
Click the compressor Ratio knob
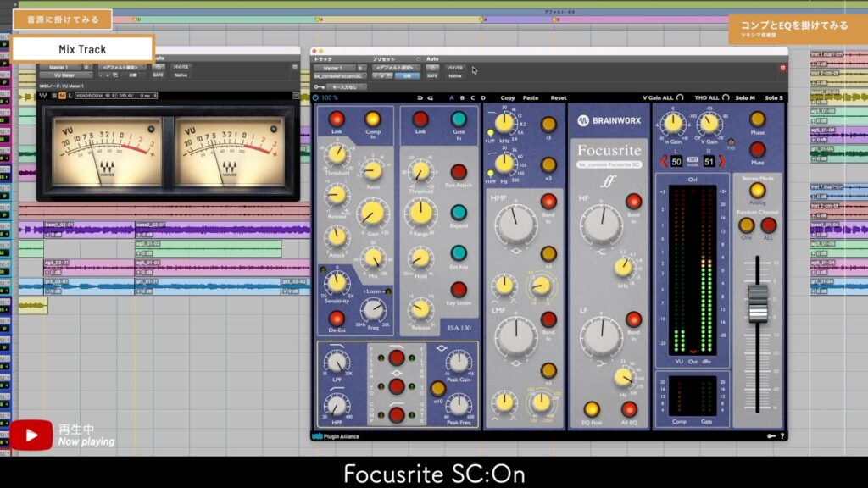tap(373, 171)
